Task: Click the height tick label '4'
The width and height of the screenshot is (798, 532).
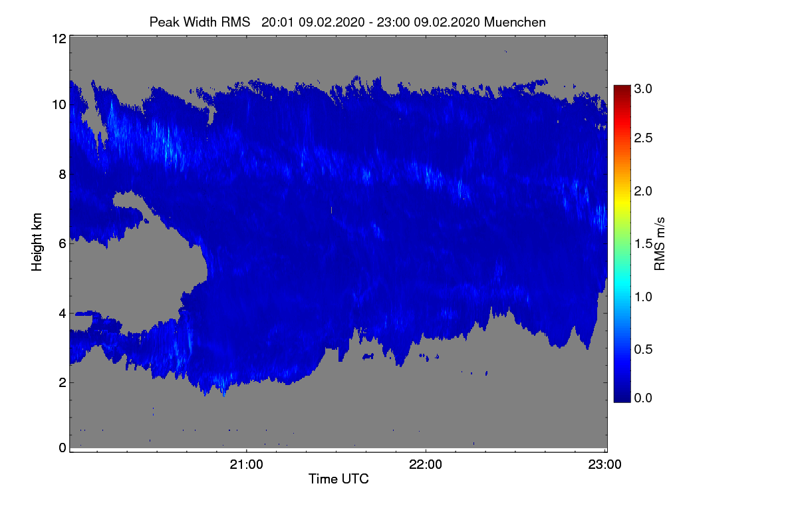Action: pyautogui.click(x=62, y=313)
